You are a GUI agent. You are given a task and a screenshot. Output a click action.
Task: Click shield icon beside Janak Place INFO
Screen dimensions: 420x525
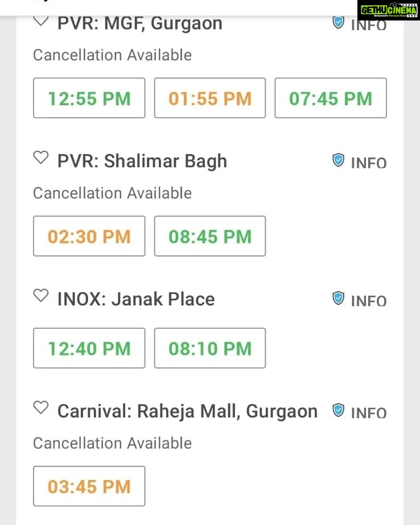pos(338,298)
